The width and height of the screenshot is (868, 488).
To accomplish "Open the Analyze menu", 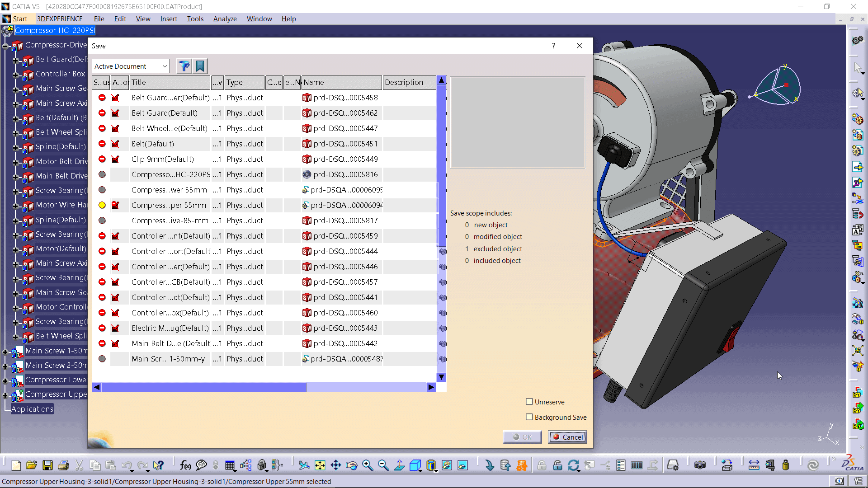I will click(225, 19).
